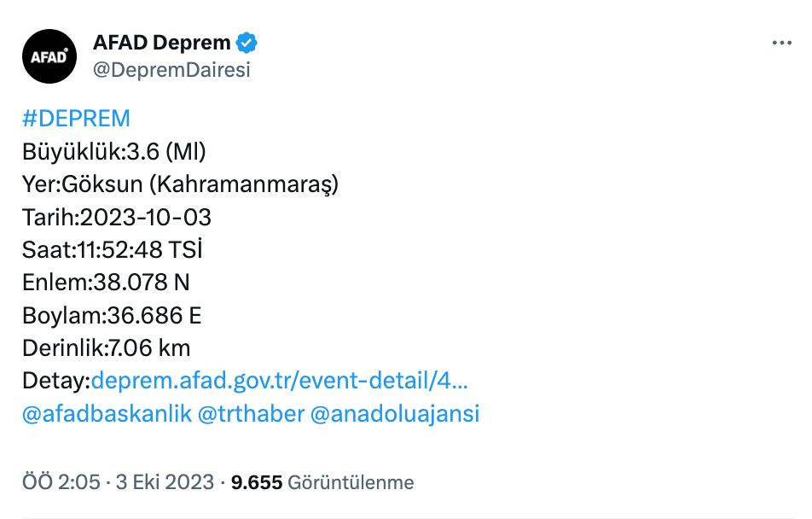Follow the deprem.afad.gov.tr event detail link
Screen dimensions: 812x519
tap(281, 381)
